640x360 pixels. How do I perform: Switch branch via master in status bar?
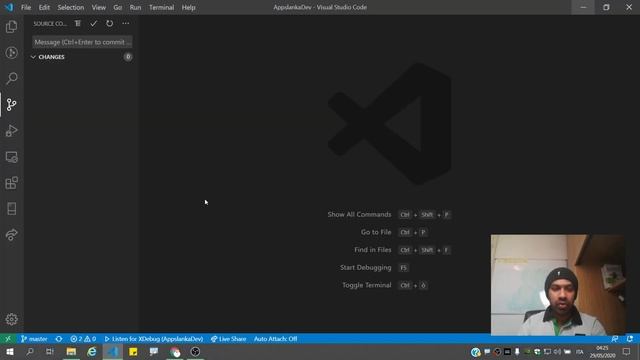pyautogui.click(x=34, y=339)
